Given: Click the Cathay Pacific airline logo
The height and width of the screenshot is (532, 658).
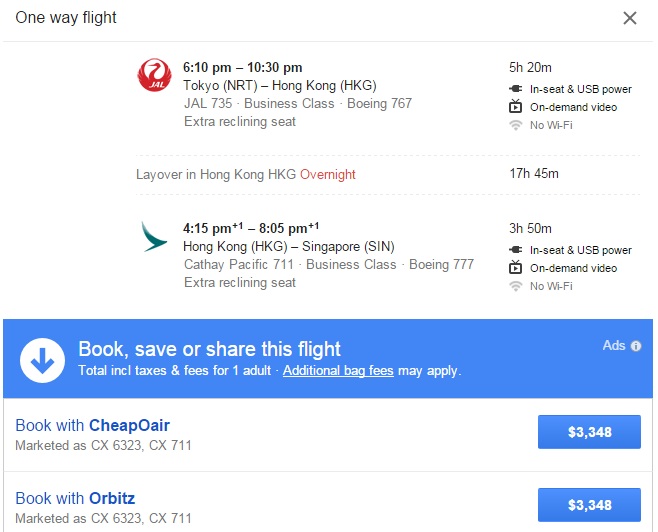Looking at the screenshot, I should click(155, 237).
